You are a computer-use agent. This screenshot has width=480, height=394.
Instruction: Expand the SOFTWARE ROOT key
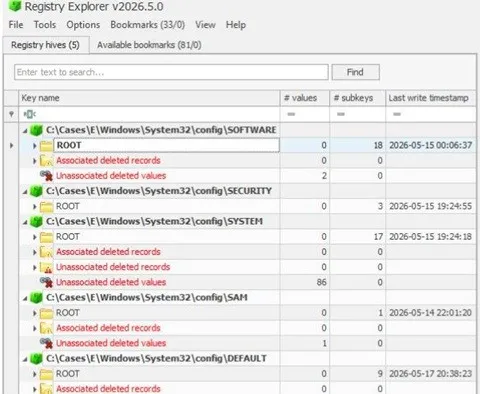(35, 146)
